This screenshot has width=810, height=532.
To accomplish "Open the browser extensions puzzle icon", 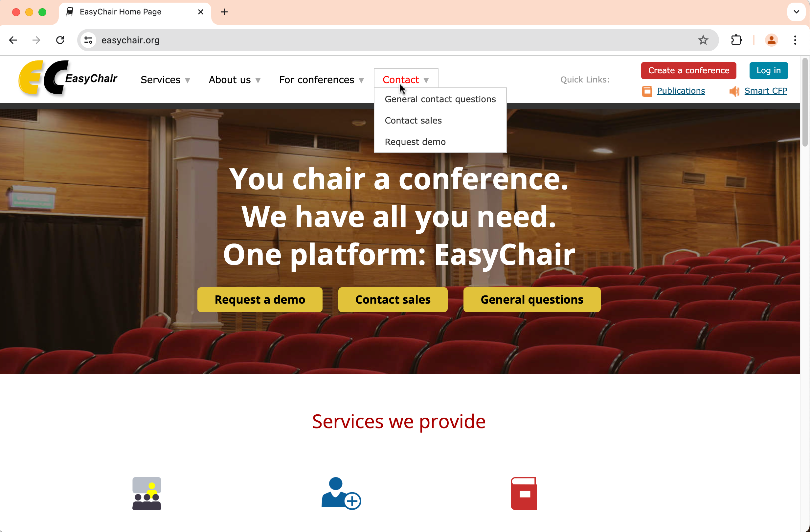I will (736, 40).
